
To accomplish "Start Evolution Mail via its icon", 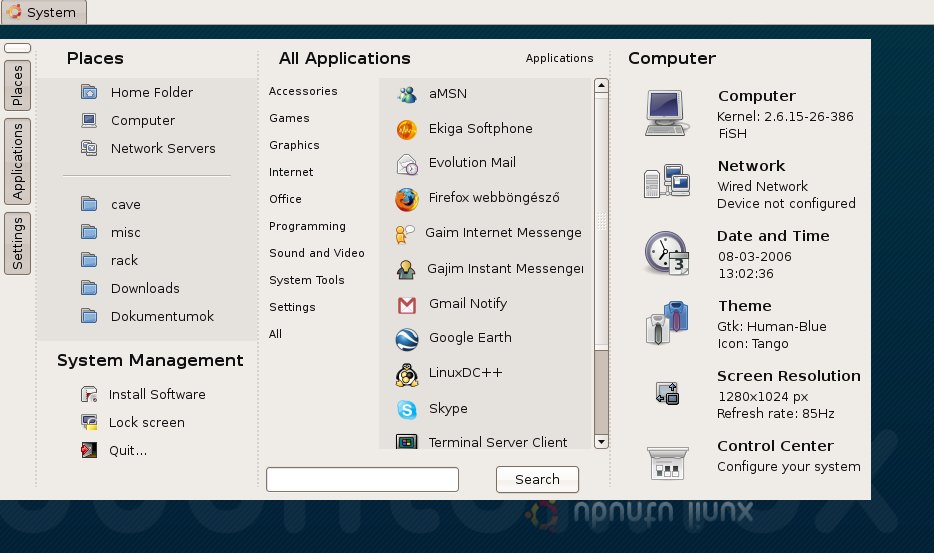I will (406, 164).
